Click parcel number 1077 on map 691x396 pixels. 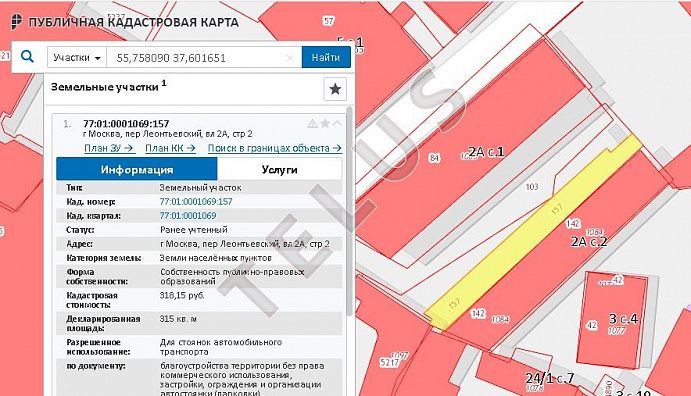pos(616,331)
